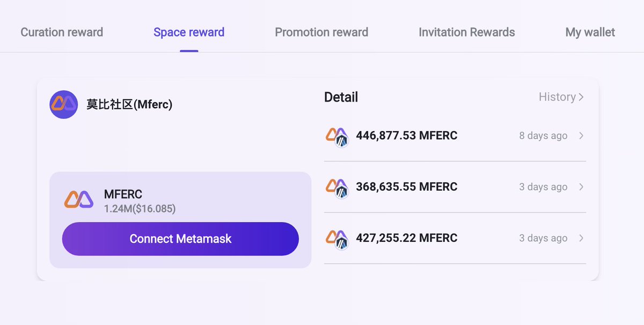Select the 446,877.53 MFERC amount text
This screenshot has width=644, height=325.
tap(407, 135)
